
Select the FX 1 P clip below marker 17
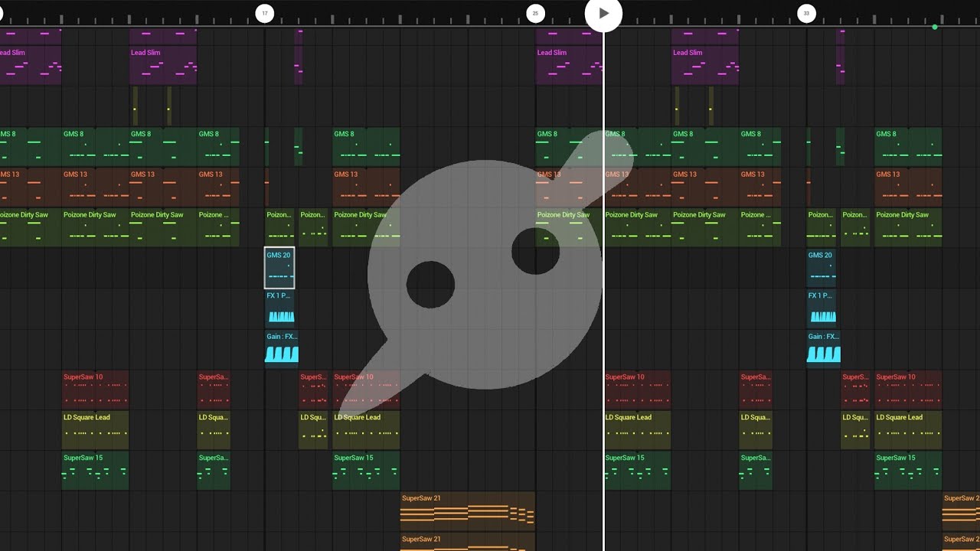(x=279, y=308)
